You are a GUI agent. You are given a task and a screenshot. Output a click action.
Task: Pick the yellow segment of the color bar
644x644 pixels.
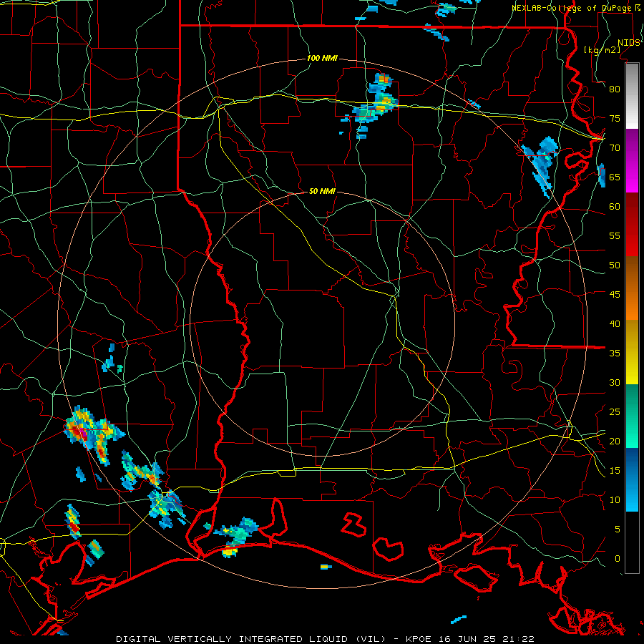(x=633, y=352)
